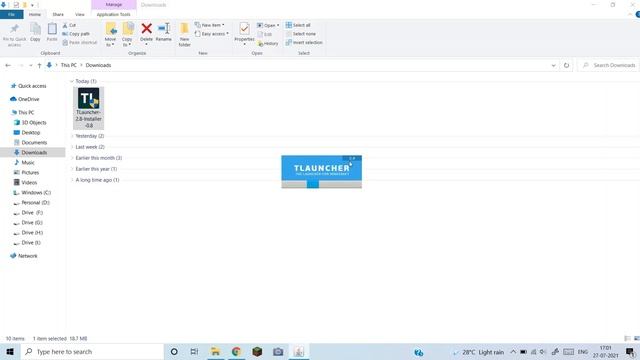
Task: Click the Refresh button
Action: pyautogui.click(x=566, y=65)
